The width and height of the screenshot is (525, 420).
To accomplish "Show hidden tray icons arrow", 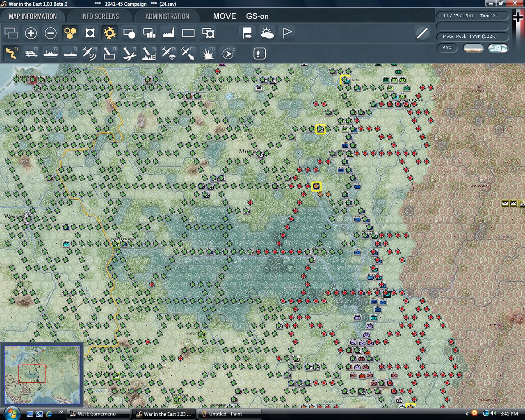I will point(467,414).
